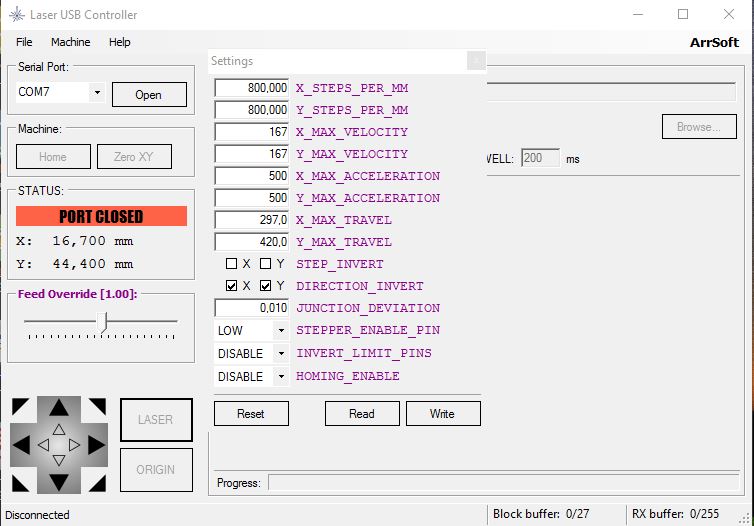Jog diagonally with the up-left corner arrow
Image resolution: width=754 pixels, height=526 pixels.
coord(20,406)
